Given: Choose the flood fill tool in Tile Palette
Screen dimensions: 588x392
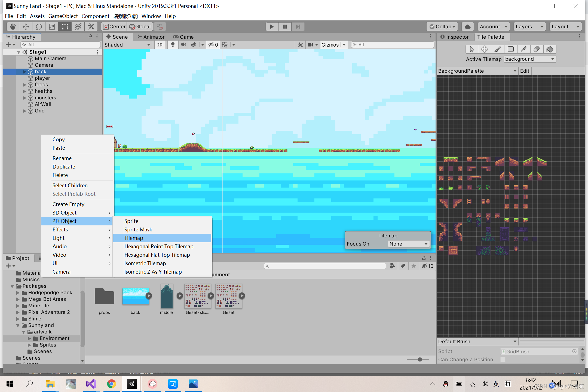Looking at the screenshot, I should click(x=550, y=49).
